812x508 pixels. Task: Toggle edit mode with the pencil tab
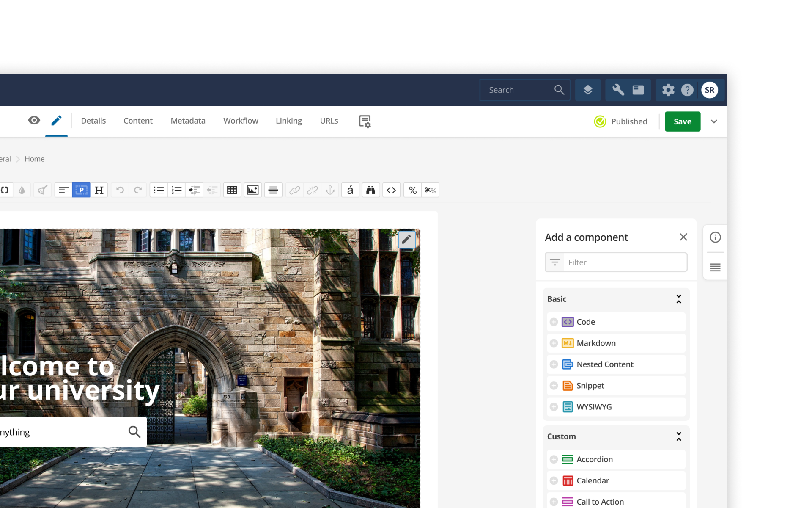(x=56, y=121)
